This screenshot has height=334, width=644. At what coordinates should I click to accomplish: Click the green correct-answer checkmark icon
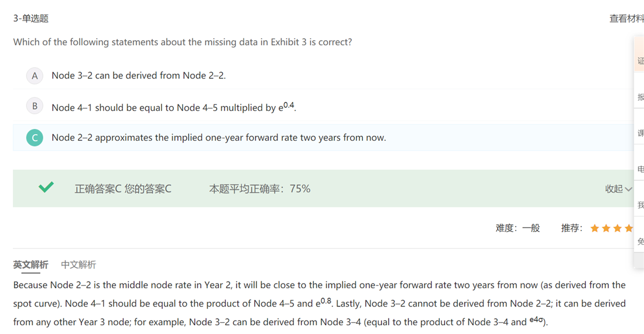tap(46, 188)
